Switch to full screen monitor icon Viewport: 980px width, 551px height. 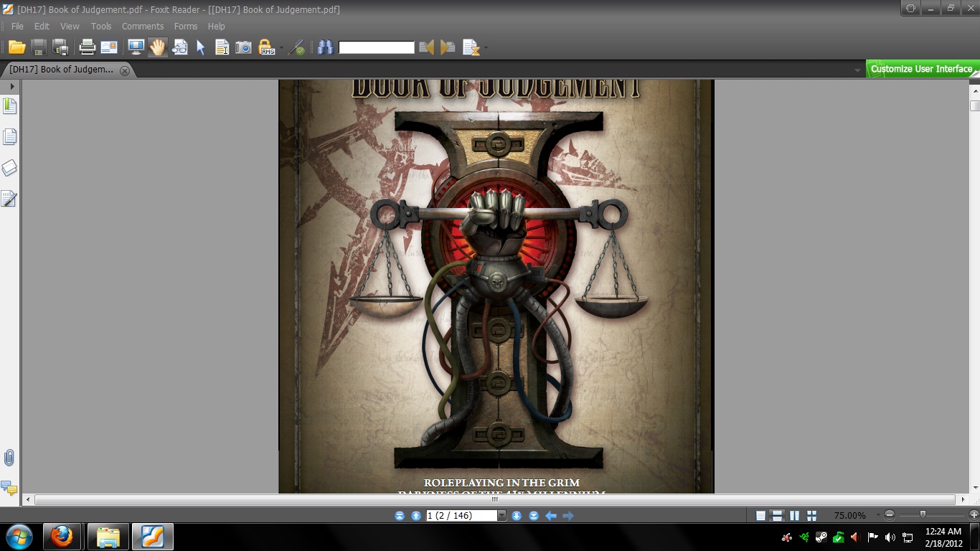click(x=136, y=47)
